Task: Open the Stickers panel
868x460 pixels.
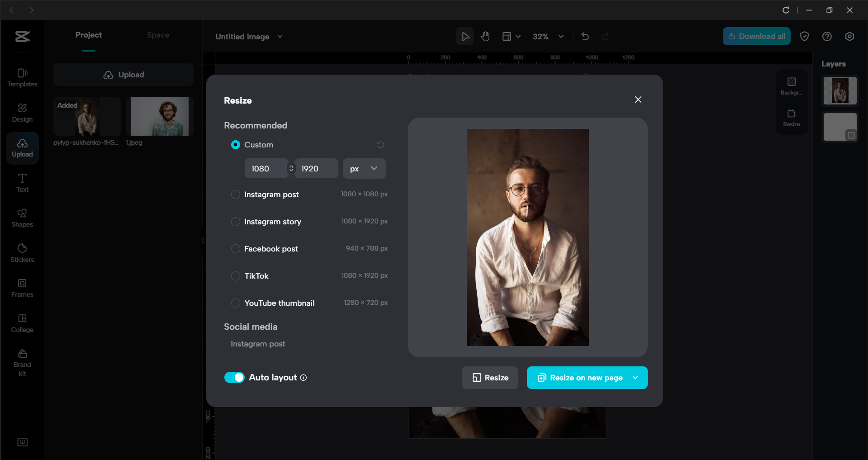Action: 22,253
